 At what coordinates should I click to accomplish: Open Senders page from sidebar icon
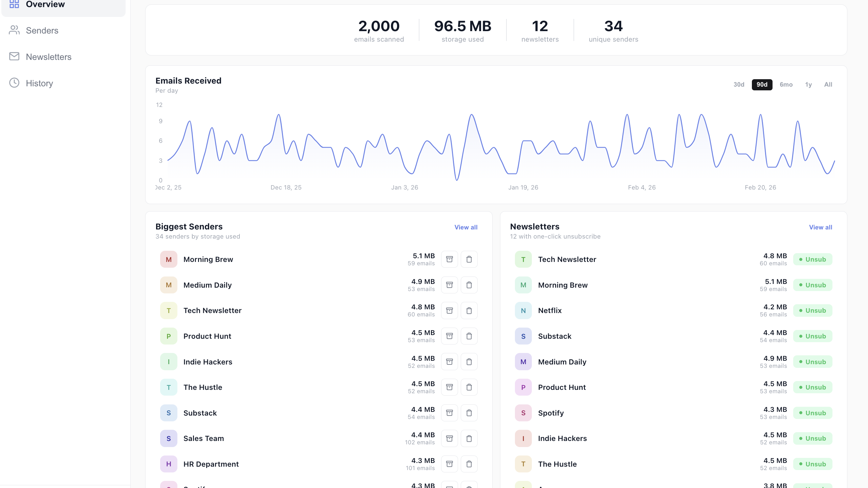[14, 30]
